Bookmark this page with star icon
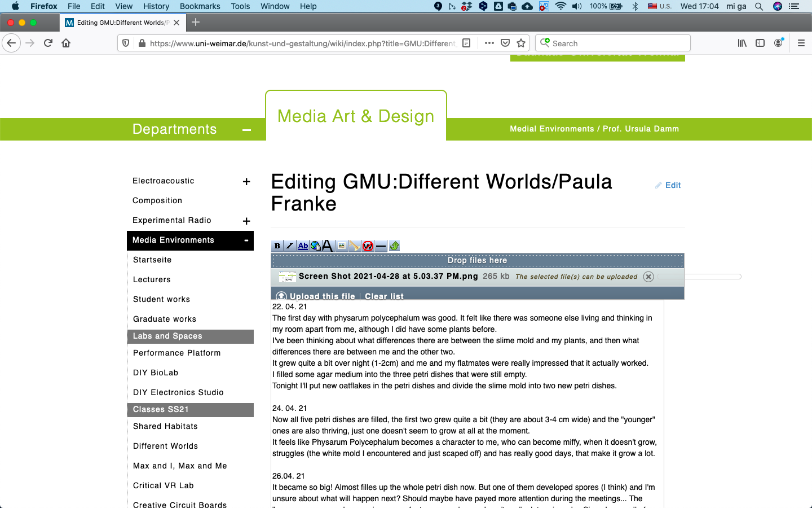Viewport: 812px width, 508px height. pyautogui.click(x=521, y=43)
